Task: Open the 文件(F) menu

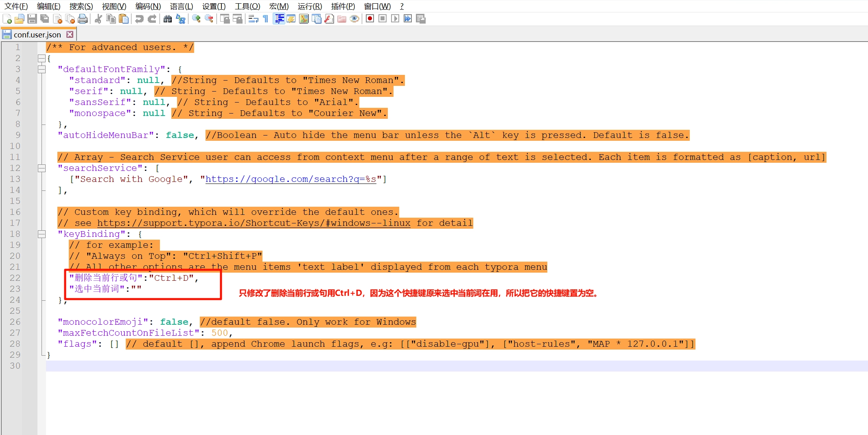Action: (16, 6)
